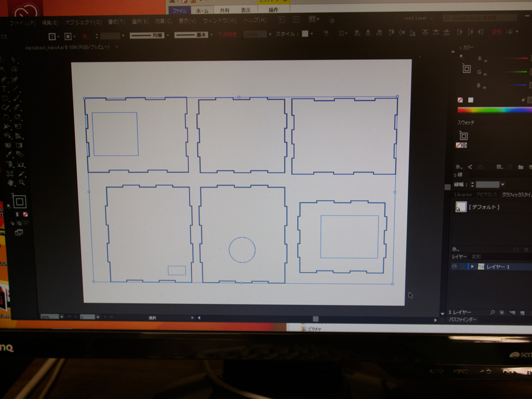Click the 変形 link in control bar
This screenshot has height=399, width=532.
point(497,32)
